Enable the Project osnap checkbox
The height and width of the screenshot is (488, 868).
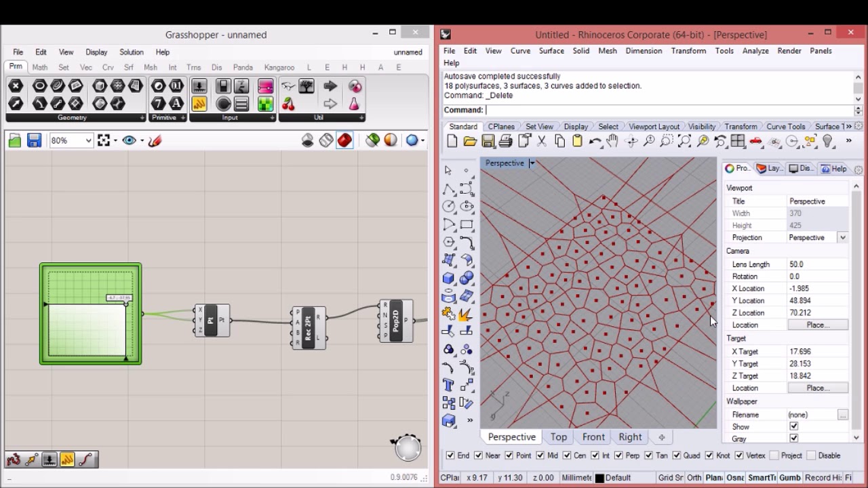coord(774,455)
